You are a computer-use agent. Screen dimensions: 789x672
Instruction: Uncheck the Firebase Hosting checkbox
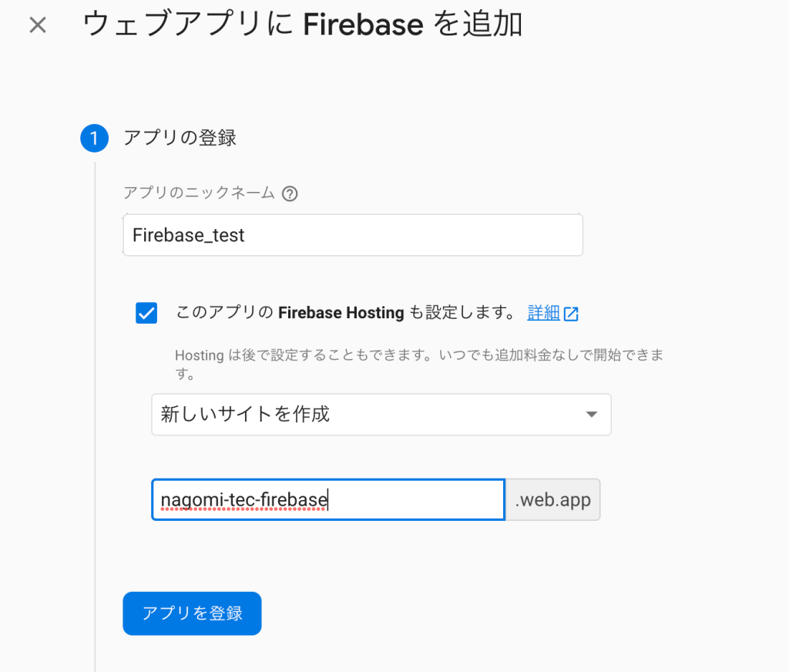(146, 313)
